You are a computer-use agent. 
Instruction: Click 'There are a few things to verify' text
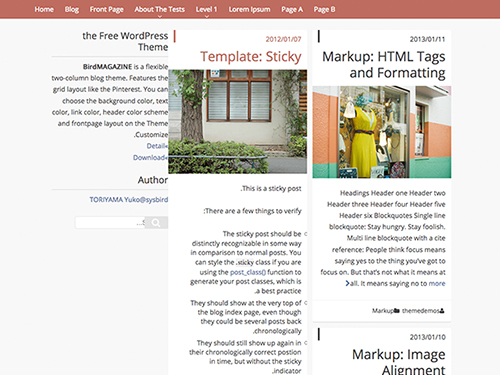(252, 211)
